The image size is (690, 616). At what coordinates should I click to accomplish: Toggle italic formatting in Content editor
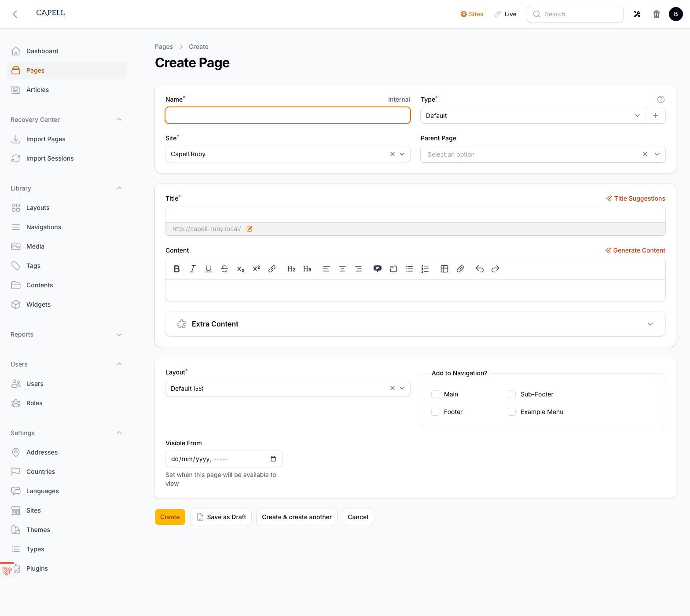(x=193, y=269)
